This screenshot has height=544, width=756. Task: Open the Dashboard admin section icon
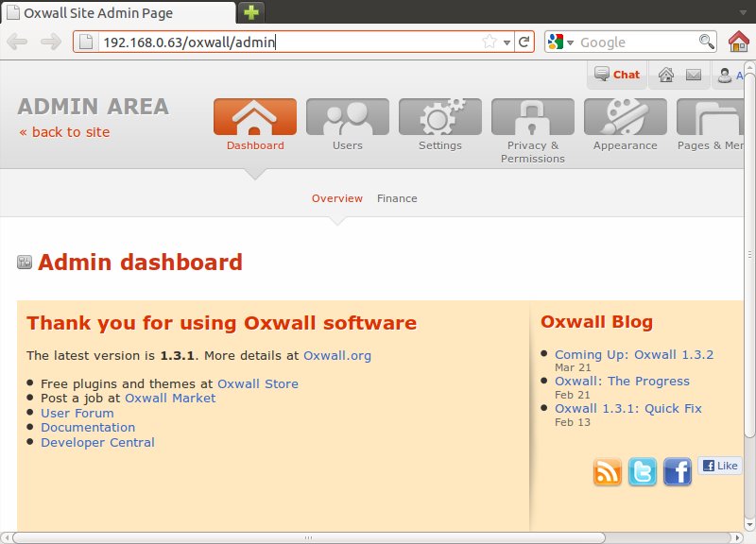[255, 116]
